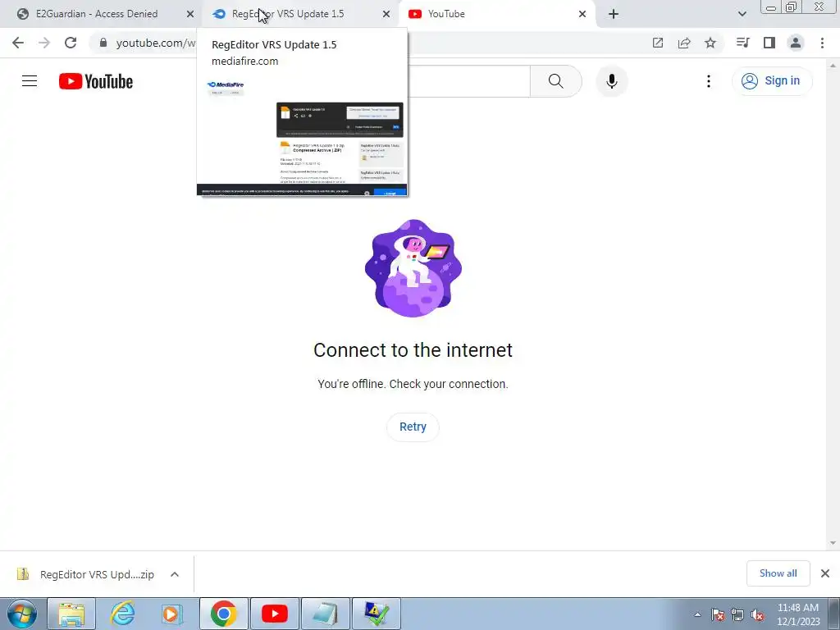840x630 pixels.
Task: Switch to the E2Guardian - Access Denied tab
Action: (x=97, y=14)
